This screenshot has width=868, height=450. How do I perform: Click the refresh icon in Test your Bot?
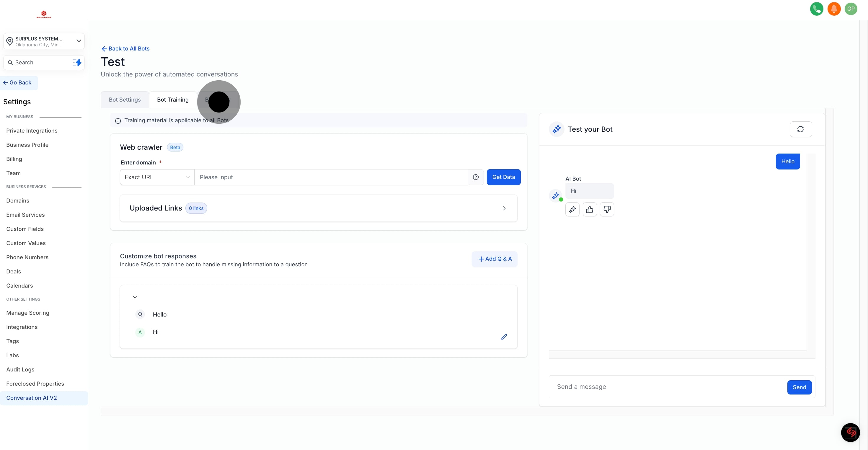[x=800, y=129]
